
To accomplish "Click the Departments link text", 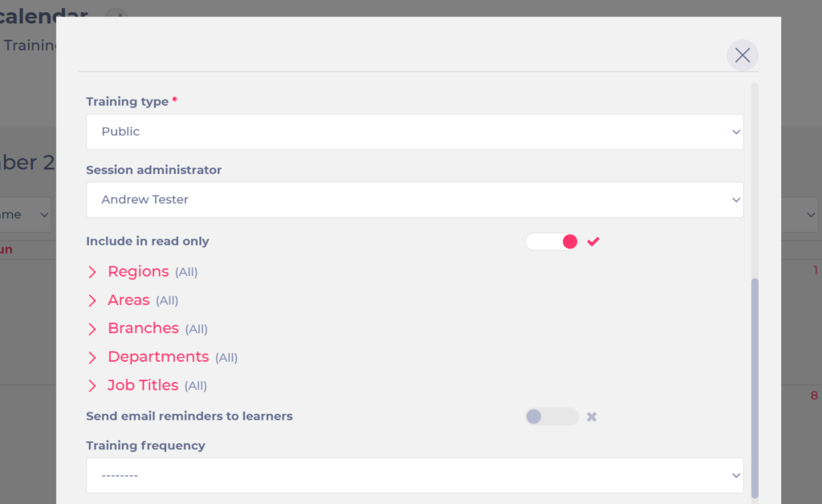I will pos(158,357).
